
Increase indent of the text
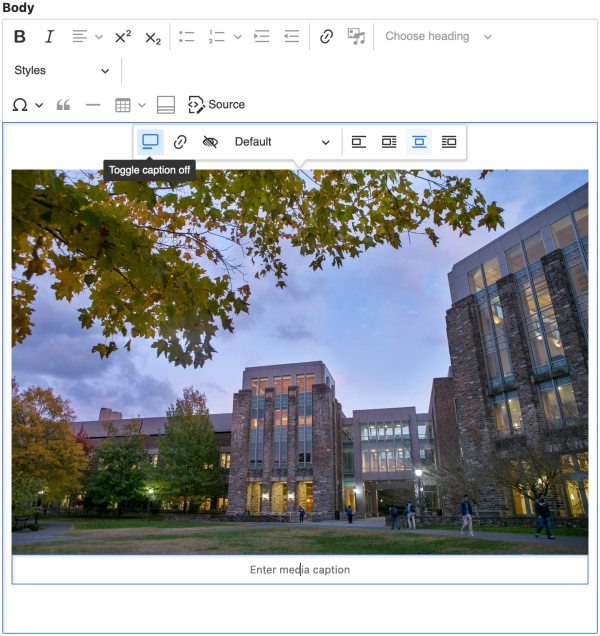[262, 37]
